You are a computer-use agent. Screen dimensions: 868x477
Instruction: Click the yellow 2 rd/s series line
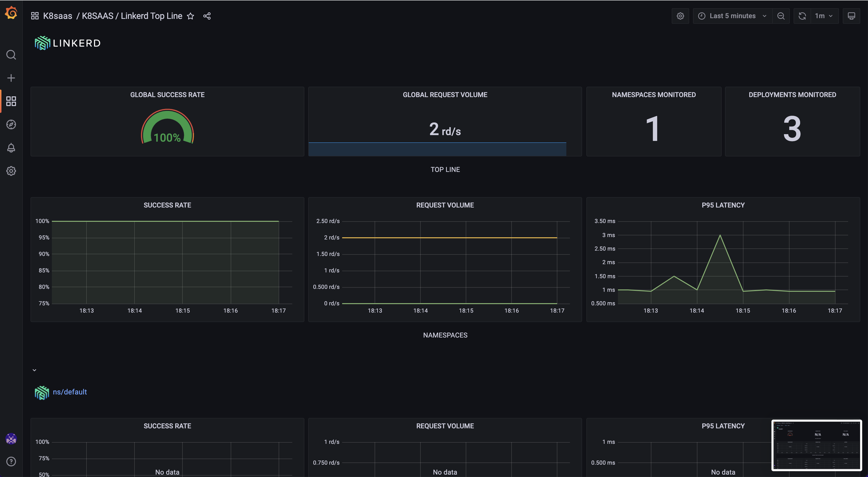(x=450, y=238)
